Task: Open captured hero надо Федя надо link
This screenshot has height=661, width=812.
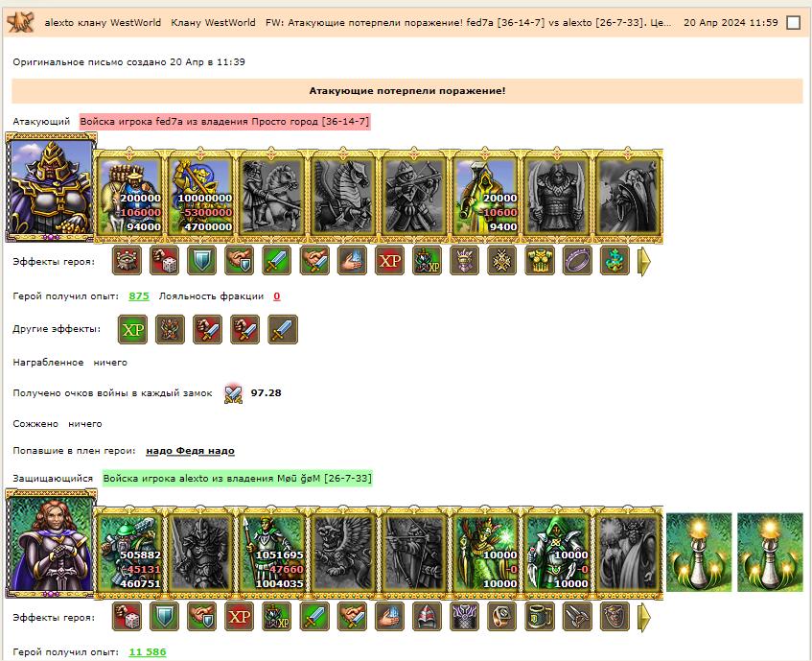Action: pyautogui.click(x=190, y=451)
